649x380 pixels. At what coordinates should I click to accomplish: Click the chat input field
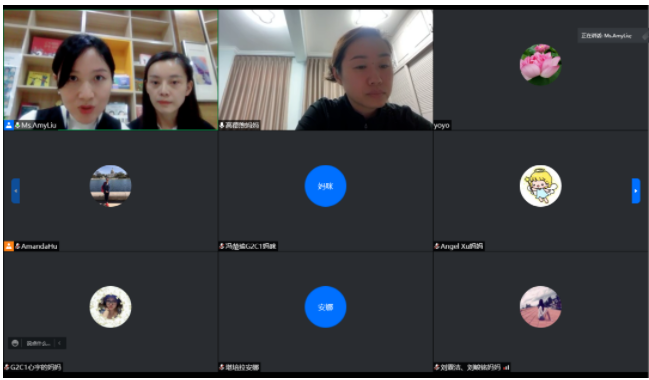coord(38,343)
